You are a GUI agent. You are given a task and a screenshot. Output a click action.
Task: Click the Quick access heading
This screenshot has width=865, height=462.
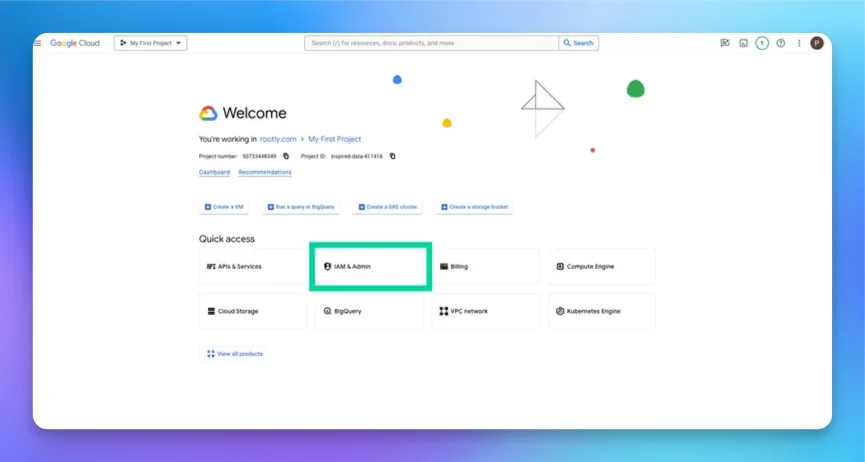pos(227,239)
